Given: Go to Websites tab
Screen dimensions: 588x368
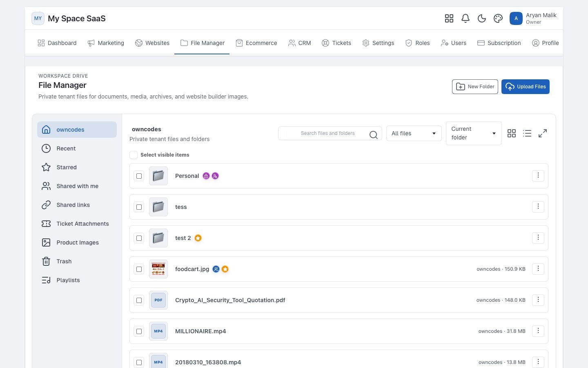Looking at the screenshot, I should coord(152,43).
